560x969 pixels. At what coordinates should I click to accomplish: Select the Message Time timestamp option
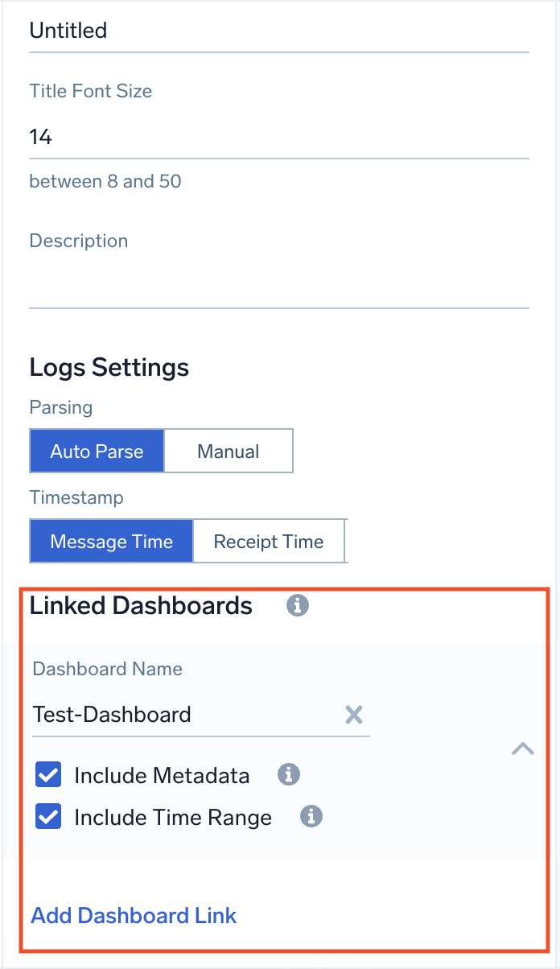(111, 541)
